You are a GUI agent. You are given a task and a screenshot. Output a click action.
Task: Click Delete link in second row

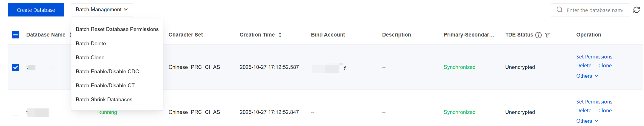[584, 111]
